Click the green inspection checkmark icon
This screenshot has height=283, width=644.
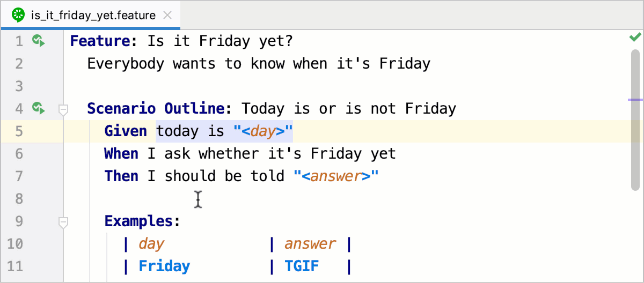pos(635,37)
